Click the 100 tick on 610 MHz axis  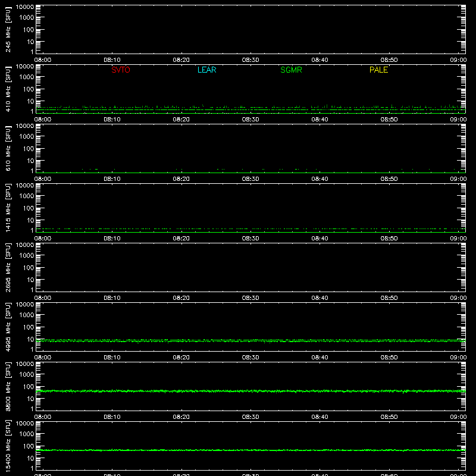[28, 149]
